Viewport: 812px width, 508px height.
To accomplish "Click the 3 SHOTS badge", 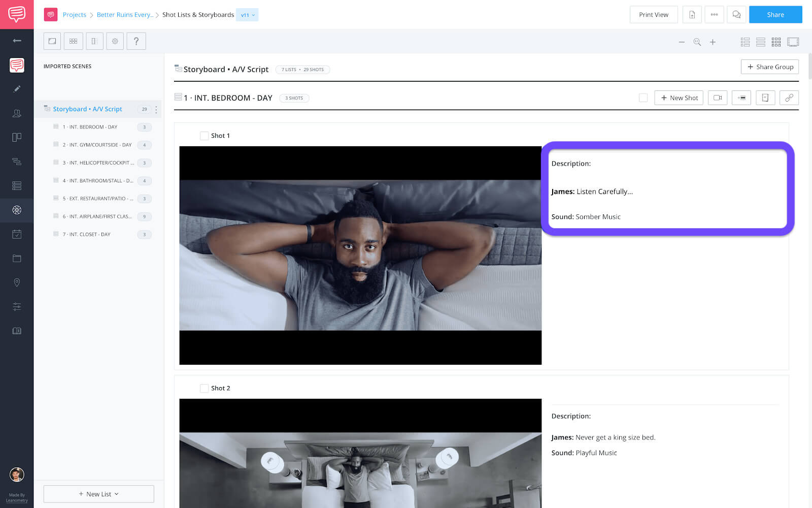I will pos(294,98).
